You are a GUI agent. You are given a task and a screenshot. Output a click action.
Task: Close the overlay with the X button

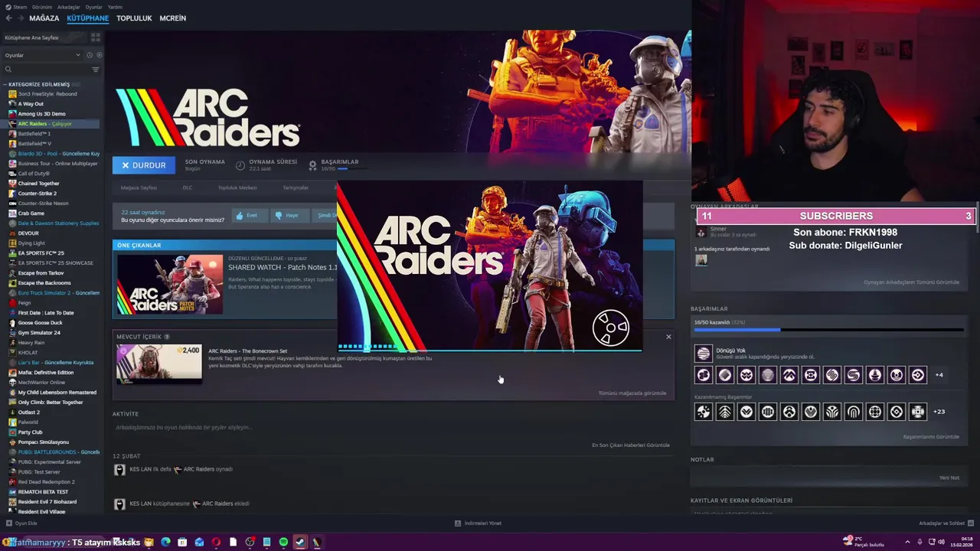(x=668, y=337)
